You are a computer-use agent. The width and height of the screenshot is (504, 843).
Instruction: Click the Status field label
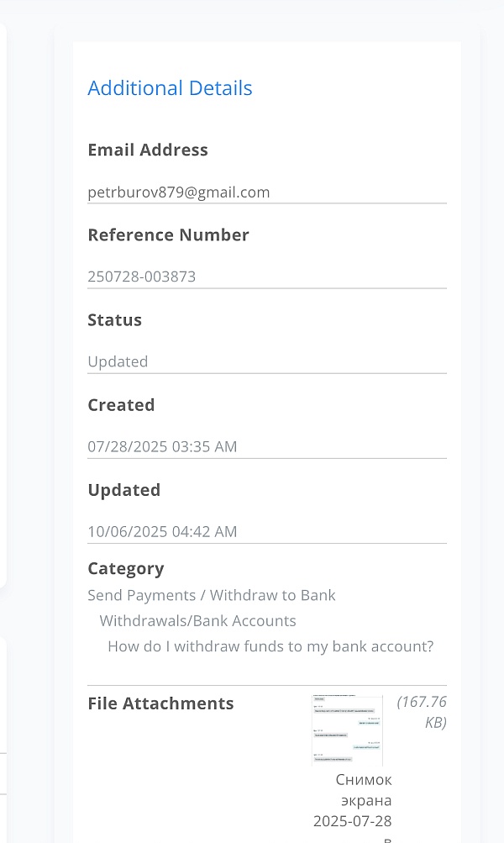(x=114, y=319)
